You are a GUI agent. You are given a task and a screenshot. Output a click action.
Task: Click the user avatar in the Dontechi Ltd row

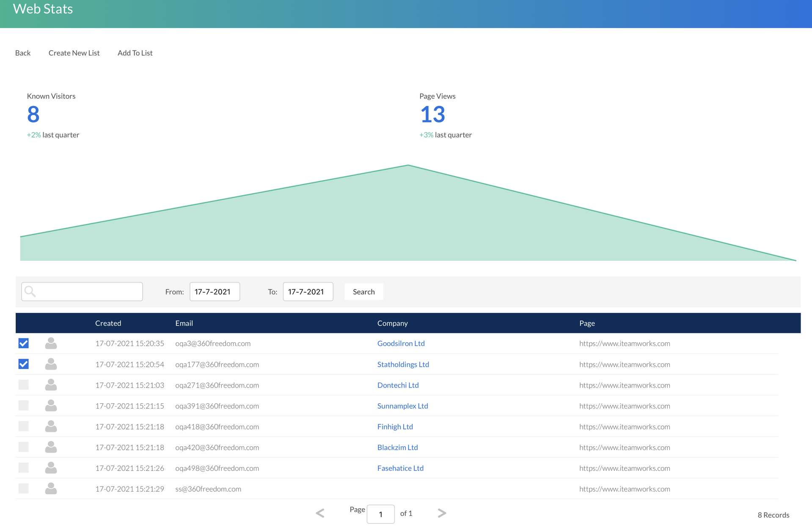(51, 385)
